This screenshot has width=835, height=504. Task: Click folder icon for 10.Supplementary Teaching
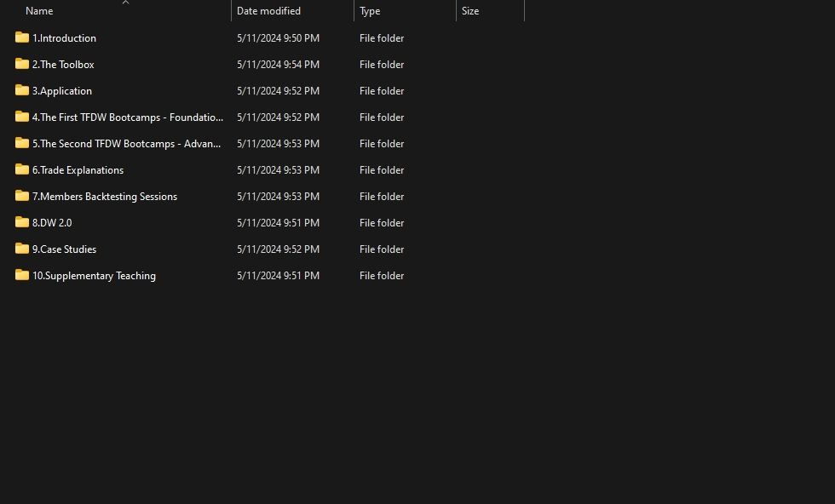coord(22,275)
